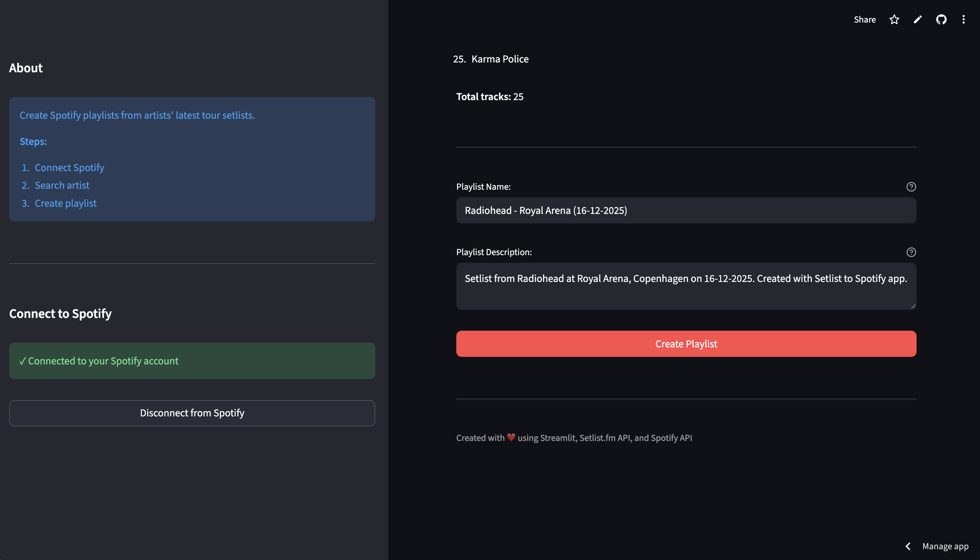Show help tooltip for Playlist Description

911,252
